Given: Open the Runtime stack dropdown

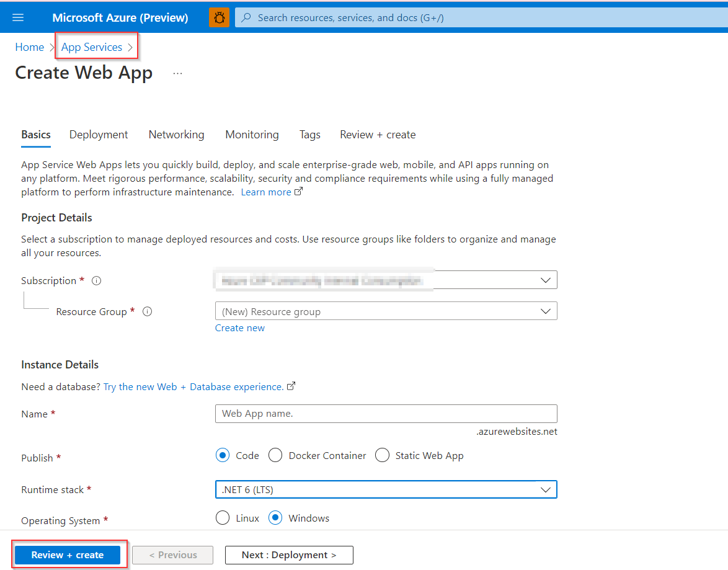Looking at the screenshot, I should (386, 489).
